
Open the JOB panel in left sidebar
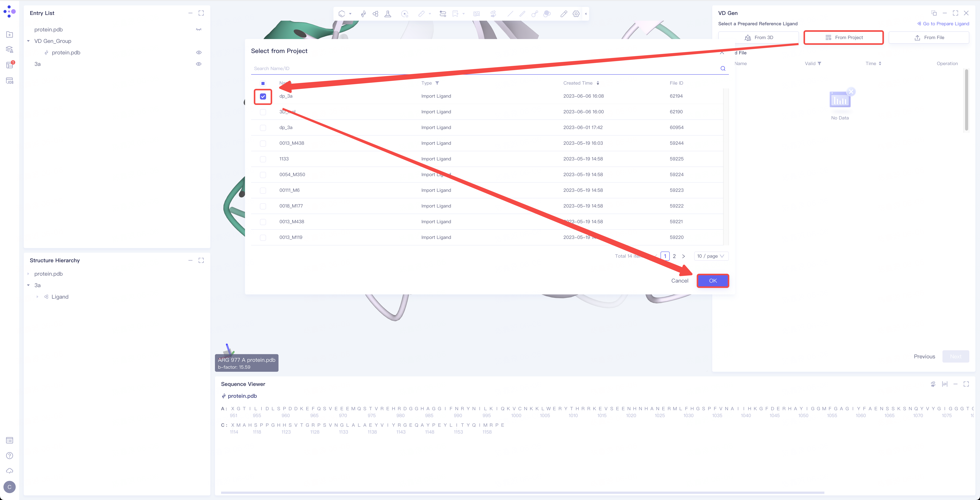point(10,81)
